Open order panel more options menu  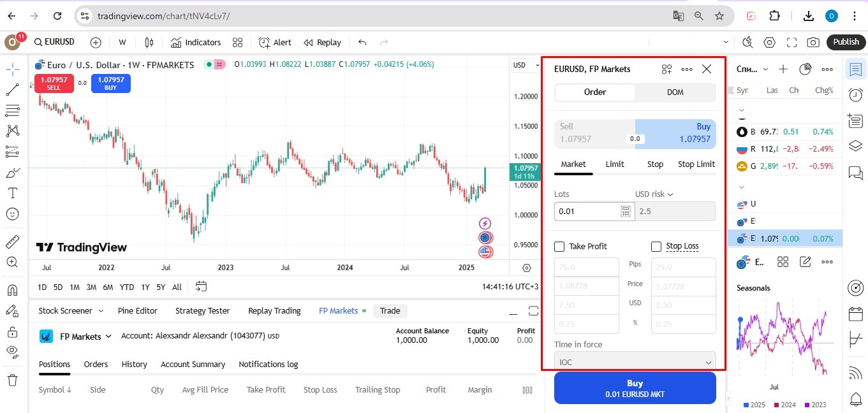point(687,69)
